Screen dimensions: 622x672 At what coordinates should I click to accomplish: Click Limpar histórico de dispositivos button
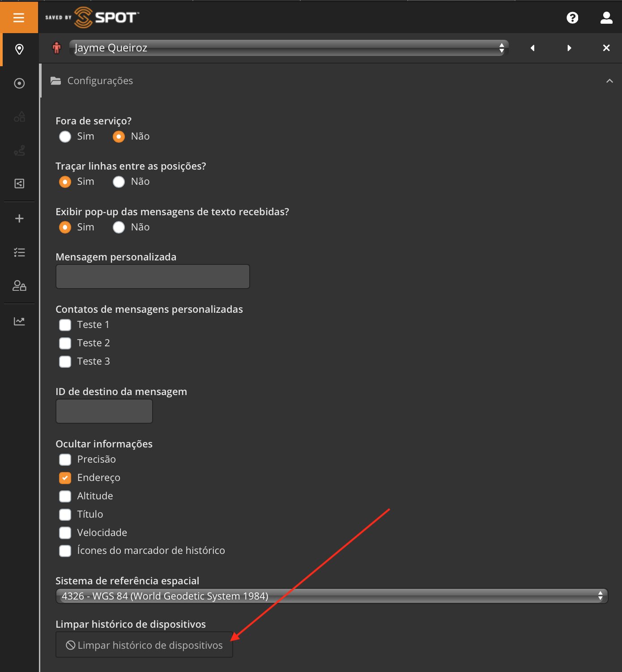(x=144, y=645)
